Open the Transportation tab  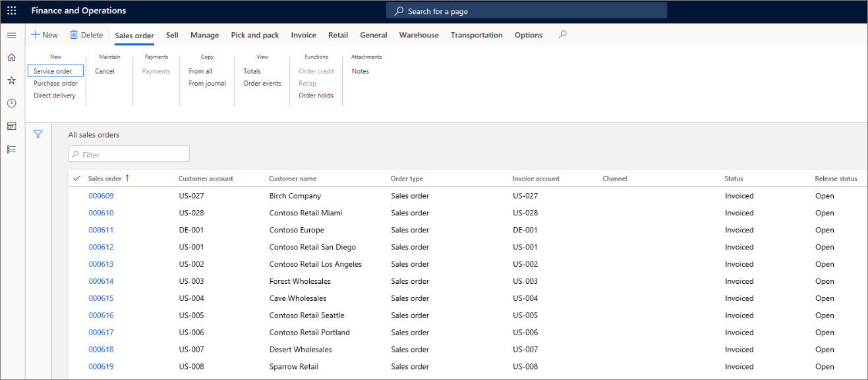[477, 36]
